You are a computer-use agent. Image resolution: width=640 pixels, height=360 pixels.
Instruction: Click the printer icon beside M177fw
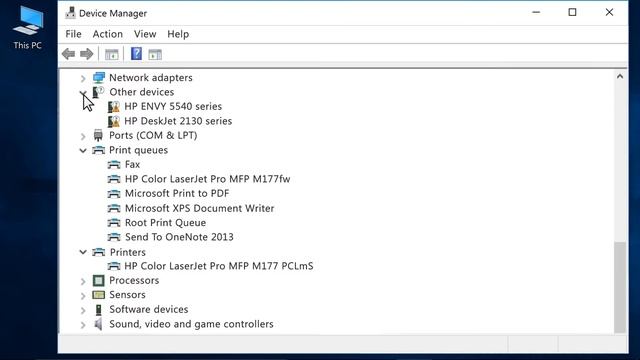114,179
